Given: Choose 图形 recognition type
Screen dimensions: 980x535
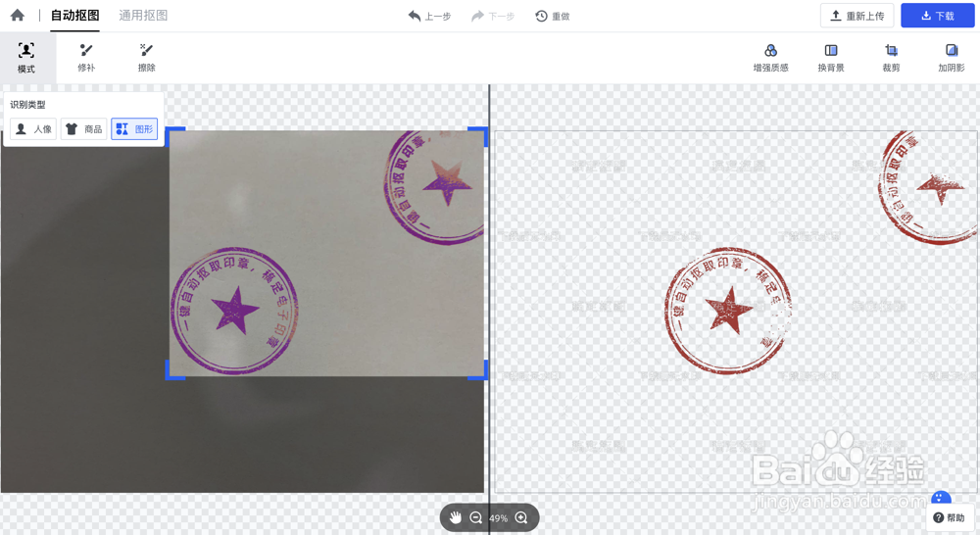Looking at the screenshot, I should coord(134,128).
